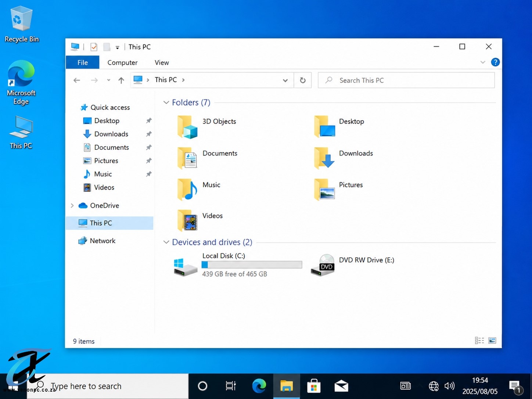Open Microsoft Store from the taskbar

pyautogui.click(x=314, y=386)
